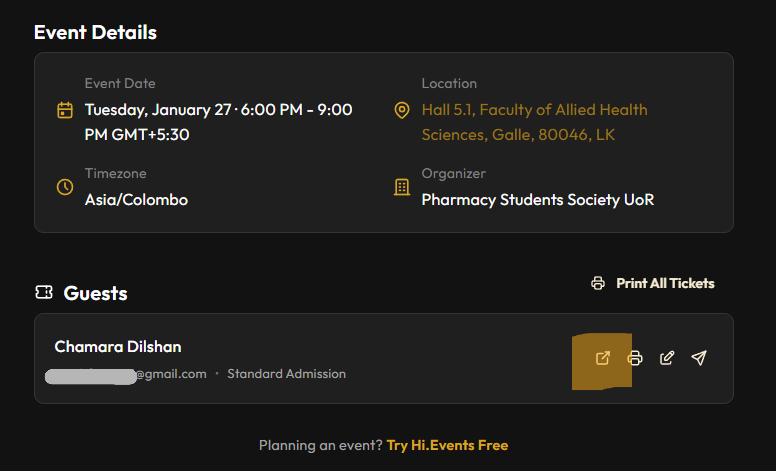Viewport: 776px width, 471px height.
Task: Click the resend ticket paper plane icon
Action: 699,358
